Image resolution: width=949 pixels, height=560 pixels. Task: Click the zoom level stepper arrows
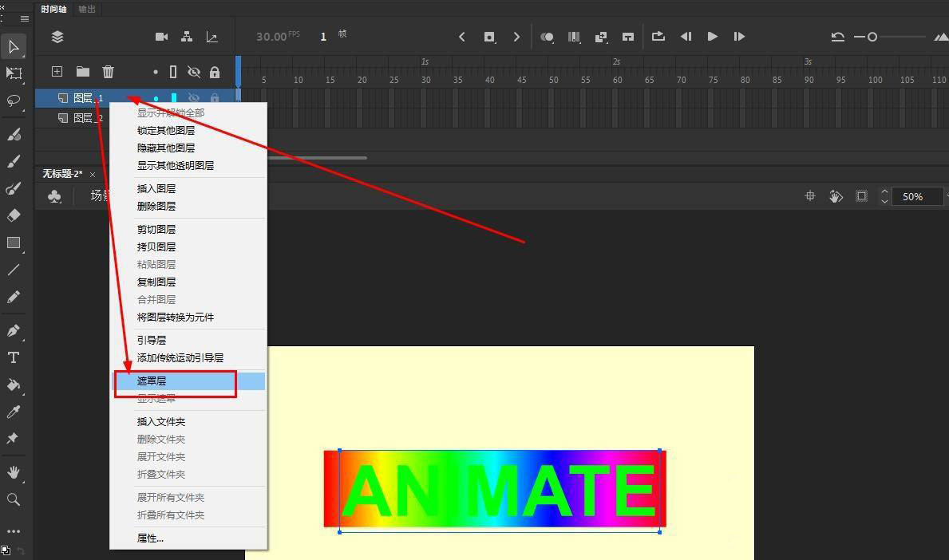pyautogui.click(x=884, y=196)
